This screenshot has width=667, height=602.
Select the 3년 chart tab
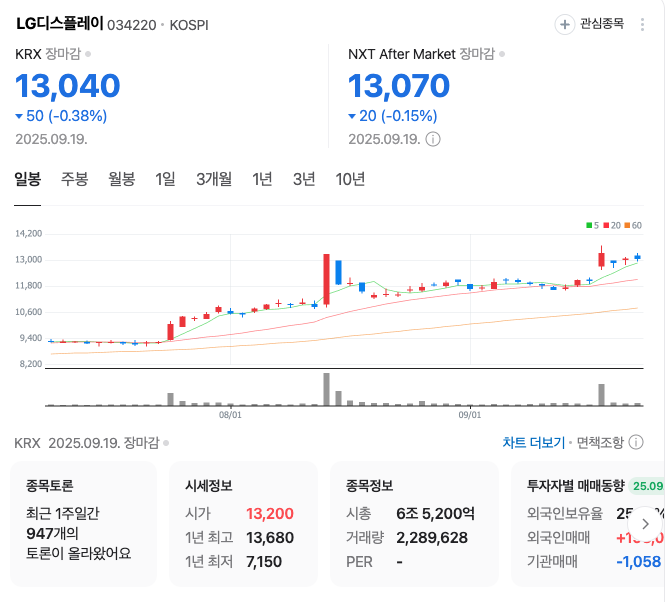[x=304, y=179]
